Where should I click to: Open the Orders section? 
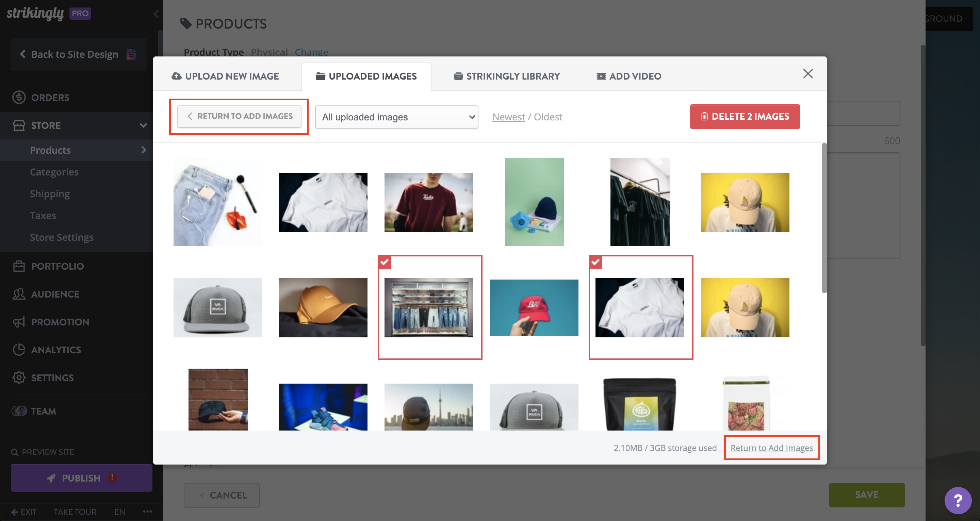50,97
